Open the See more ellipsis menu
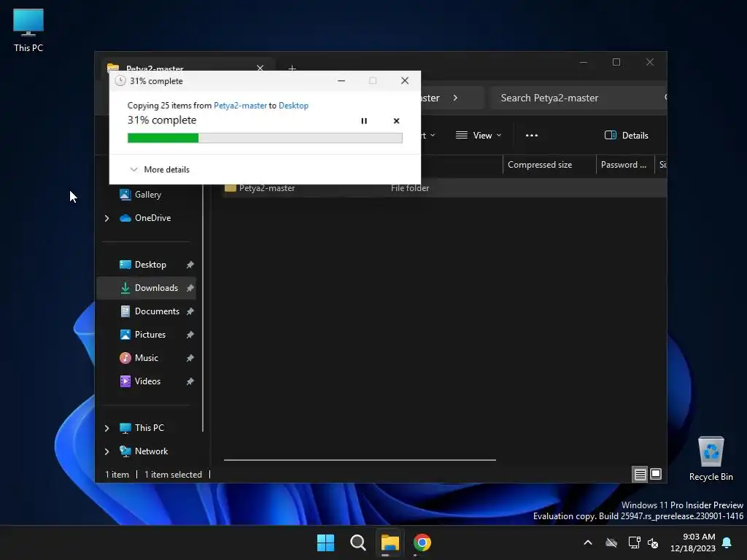This screenshot has height=560, width=747. coord(532,136)
